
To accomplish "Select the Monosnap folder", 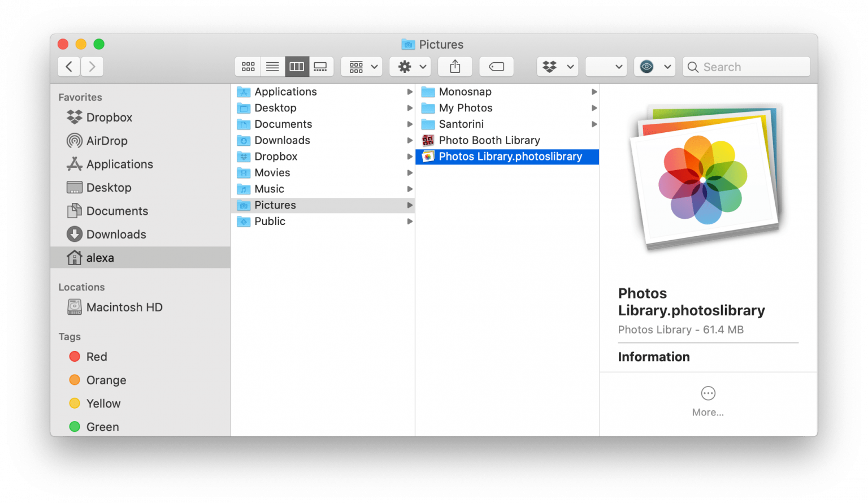I will point(464,91).
